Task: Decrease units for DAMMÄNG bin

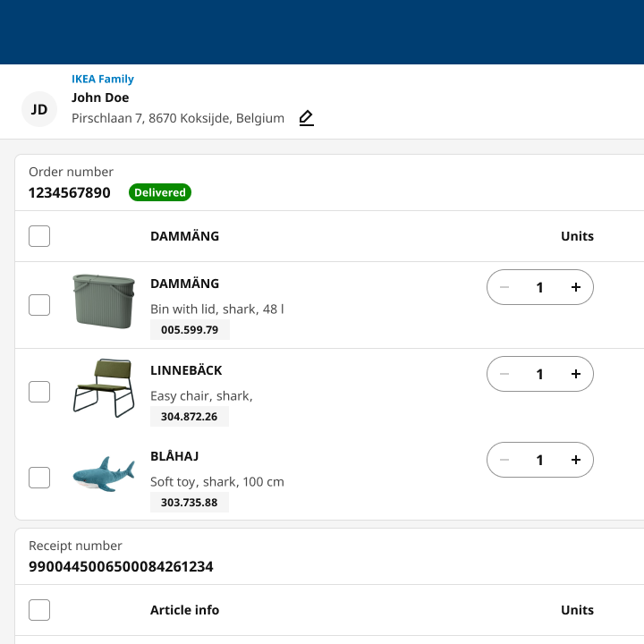Action: pos(504,287)
